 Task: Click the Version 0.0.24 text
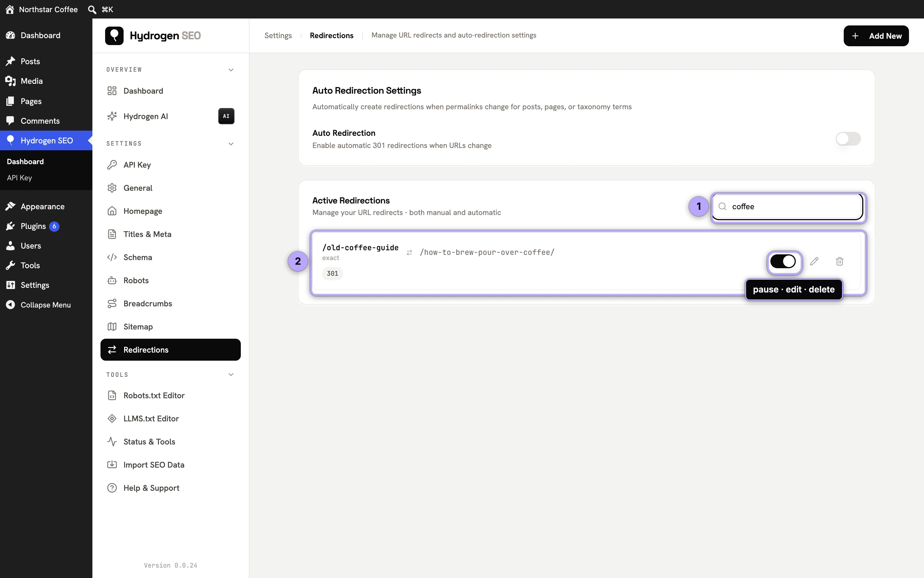pos(170,565)
